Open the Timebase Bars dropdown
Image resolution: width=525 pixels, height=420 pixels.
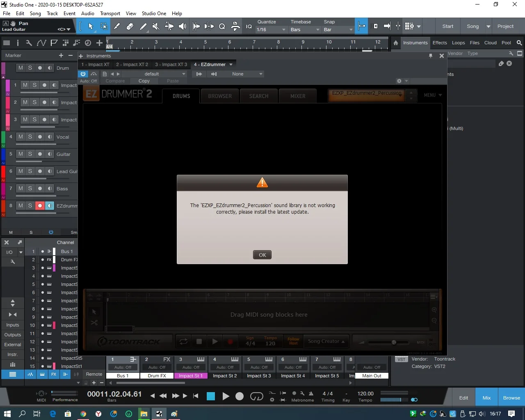305,30
